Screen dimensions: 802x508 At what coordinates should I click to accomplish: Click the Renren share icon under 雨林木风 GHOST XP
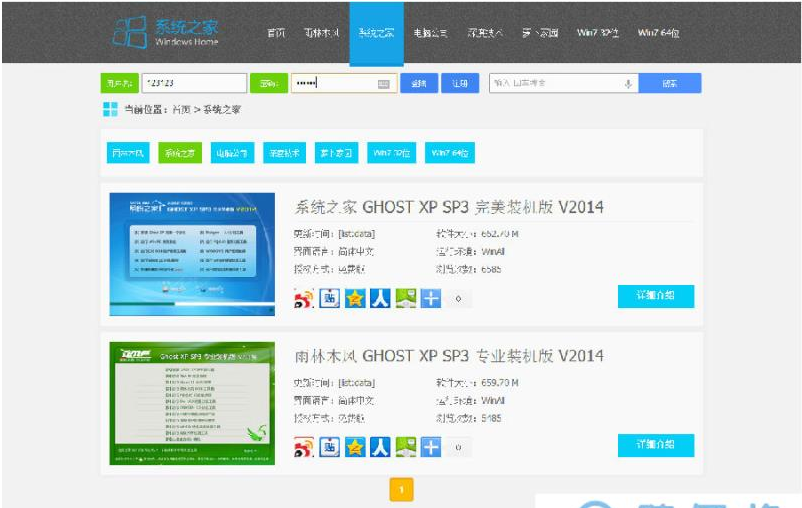click(x=380, y=447)
